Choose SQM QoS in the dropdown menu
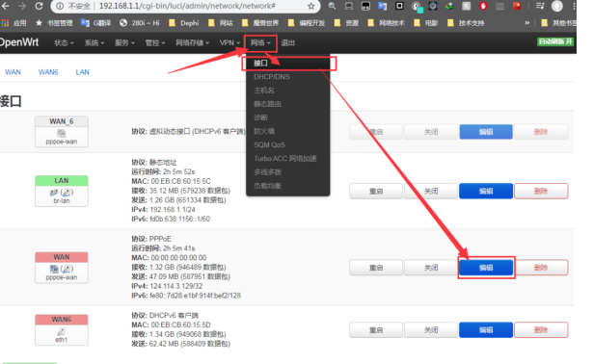Image resolution: width=593 pixels, height=364 pixels. point(269,144)
